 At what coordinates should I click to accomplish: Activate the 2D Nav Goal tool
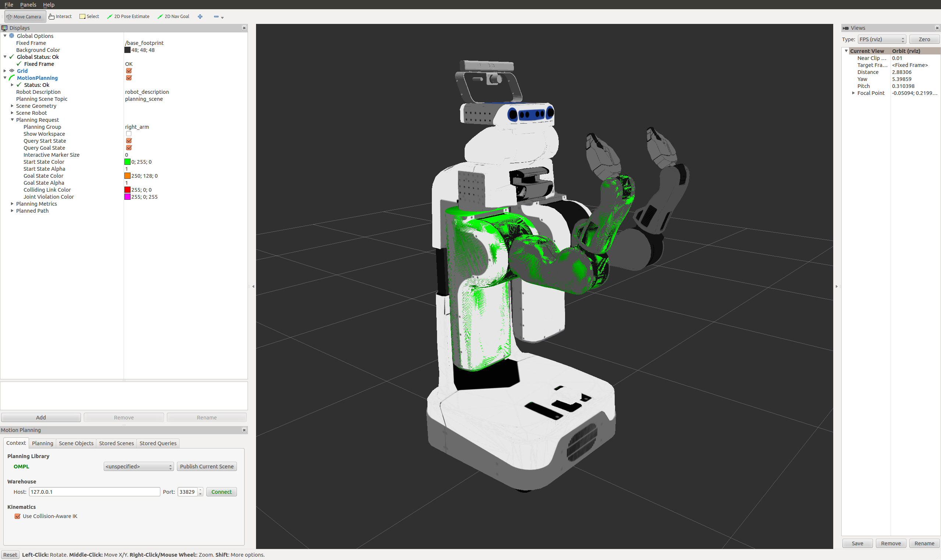pyautogui.click(x=174, y=17)
